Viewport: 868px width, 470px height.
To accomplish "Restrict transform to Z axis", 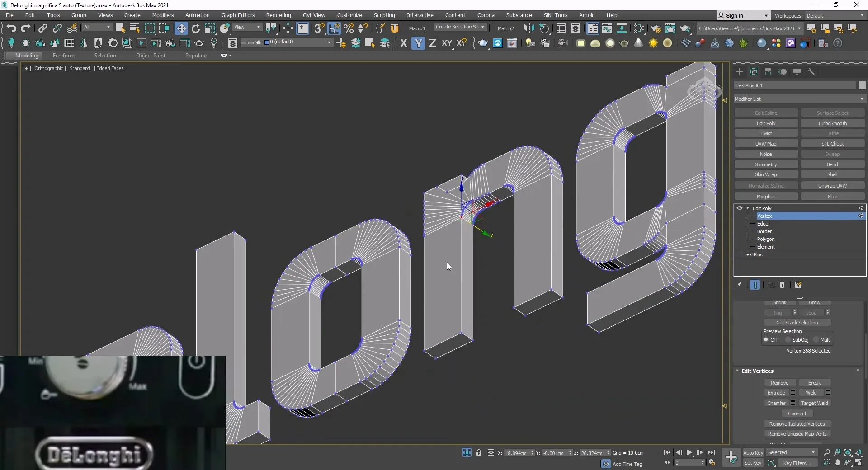I will (x=433, y=43).
